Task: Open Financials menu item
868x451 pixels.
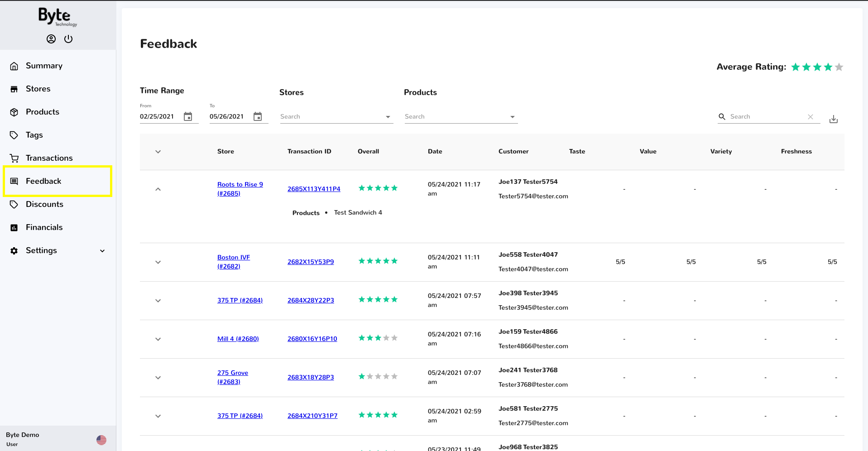Action: (x=44, y=227)
